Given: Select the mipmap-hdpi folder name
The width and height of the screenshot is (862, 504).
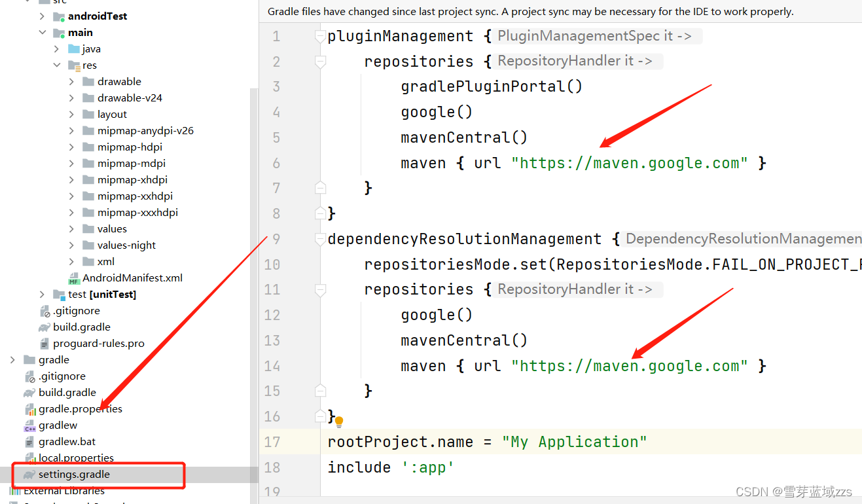Looking at the screenshot, I should (130, 147).
